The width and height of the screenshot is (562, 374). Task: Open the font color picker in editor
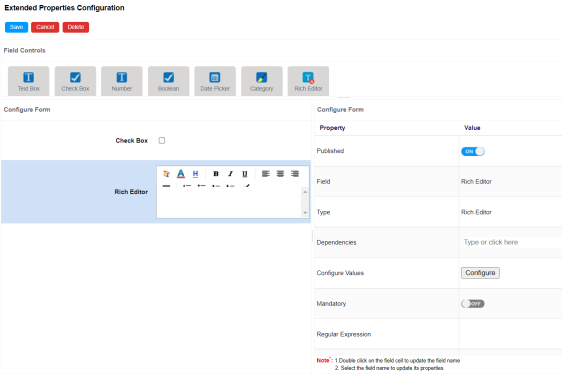(x=181, y=174)
